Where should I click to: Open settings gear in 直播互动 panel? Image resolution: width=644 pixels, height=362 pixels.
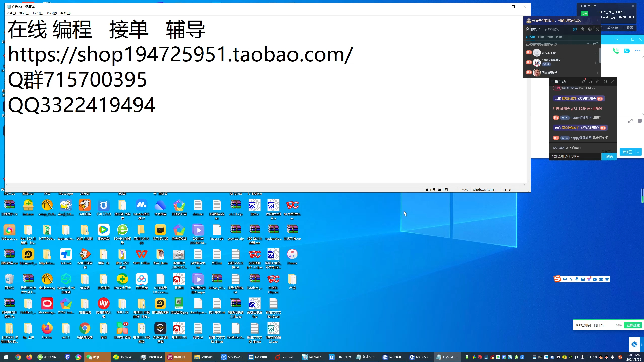coord(605,81)
